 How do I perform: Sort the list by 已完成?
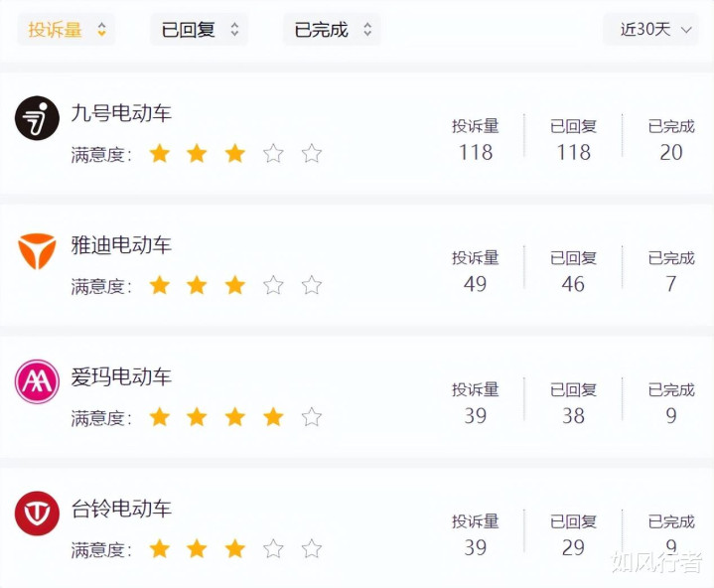click(x=332, y=30)
